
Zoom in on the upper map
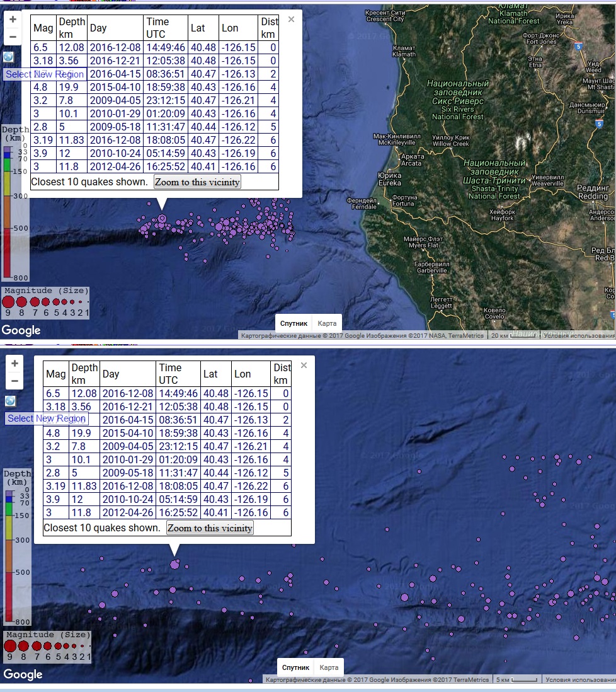pos(13,20)
